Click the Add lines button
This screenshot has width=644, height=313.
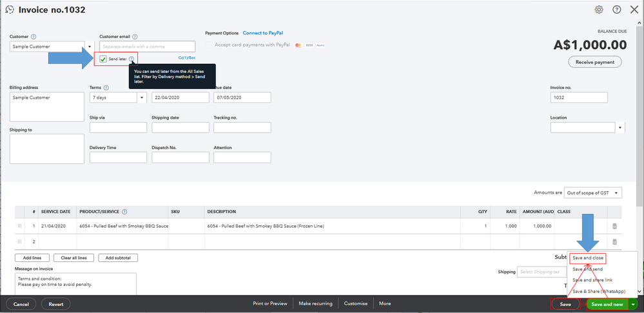tap(32, 258)
